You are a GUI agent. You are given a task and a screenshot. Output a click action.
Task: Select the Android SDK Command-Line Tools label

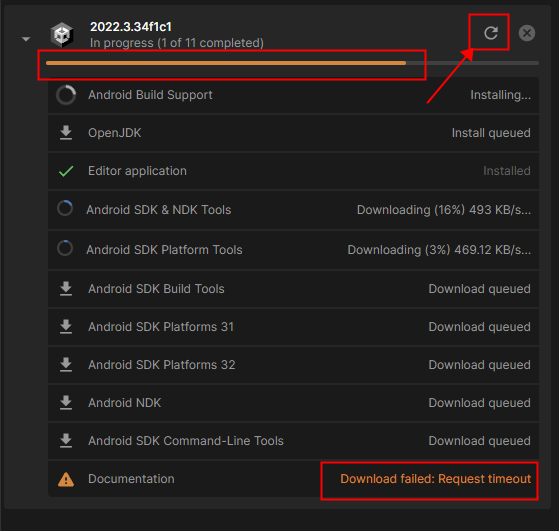tap(186, 441)
